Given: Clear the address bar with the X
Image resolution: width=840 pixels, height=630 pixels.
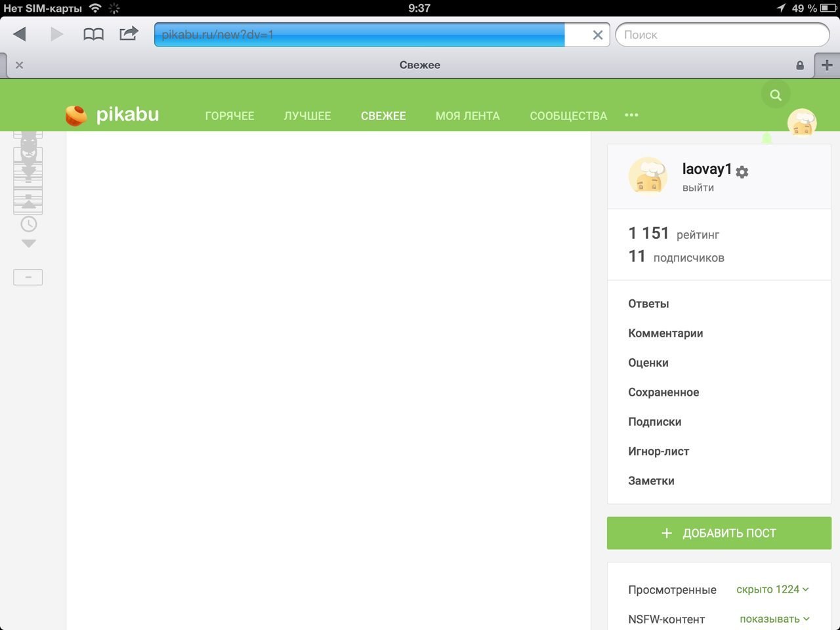Looking at the screenshot, I should 597,35.
